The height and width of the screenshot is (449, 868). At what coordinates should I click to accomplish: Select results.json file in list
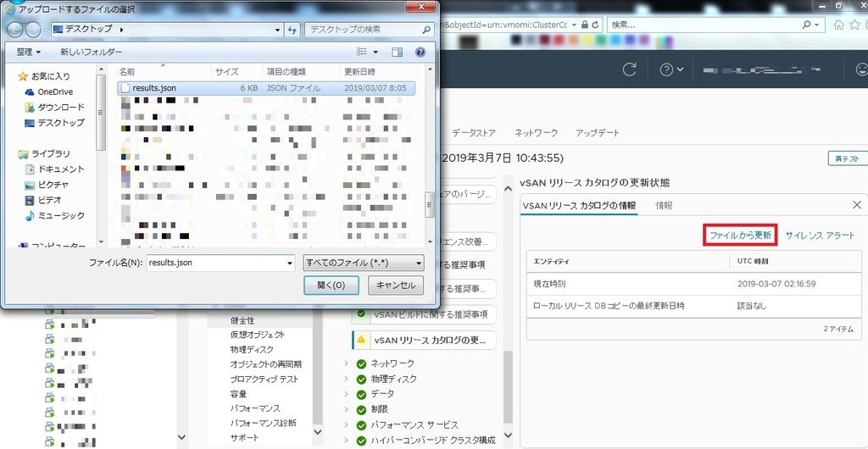pos(266,87)
